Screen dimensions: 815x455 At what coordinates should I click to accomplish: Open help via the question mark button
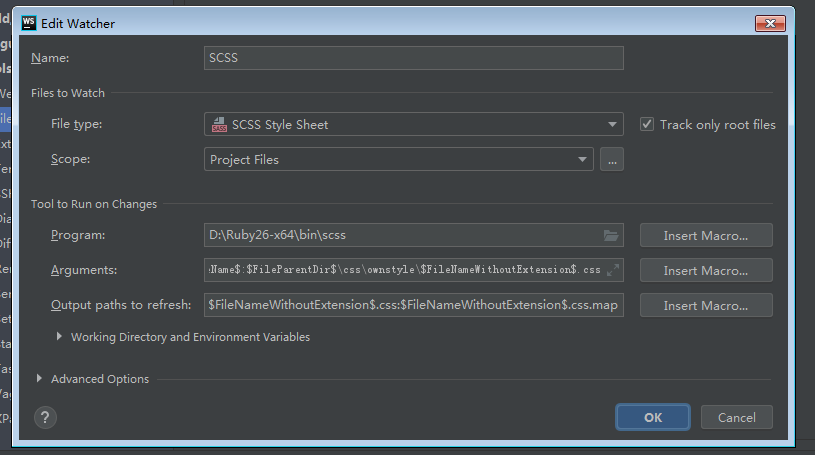(45, 418)
